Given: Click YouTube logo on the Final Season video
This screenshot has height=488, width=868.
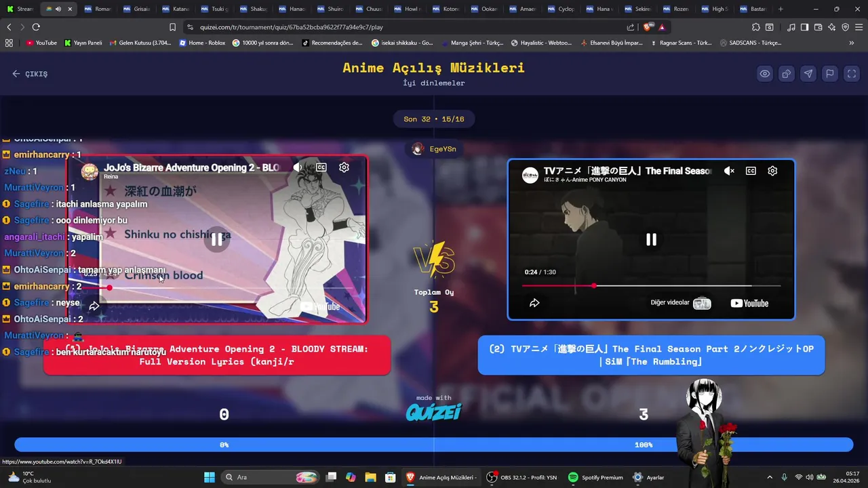Looking at the screenshot, I should [749, 303].
